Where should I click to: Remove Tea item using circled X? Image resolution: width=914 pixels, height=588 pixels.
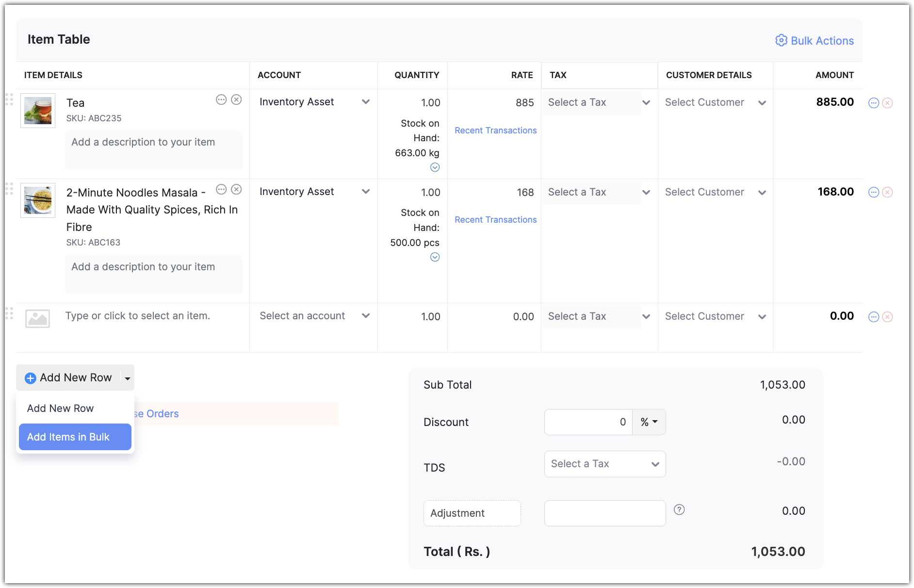pyautogui.click(x=236, y=100)
